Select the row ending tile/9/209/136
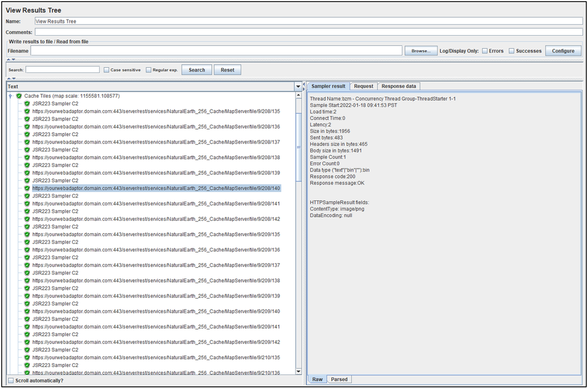The height and width of the screenshot is (388, 588). click(156, 250)
